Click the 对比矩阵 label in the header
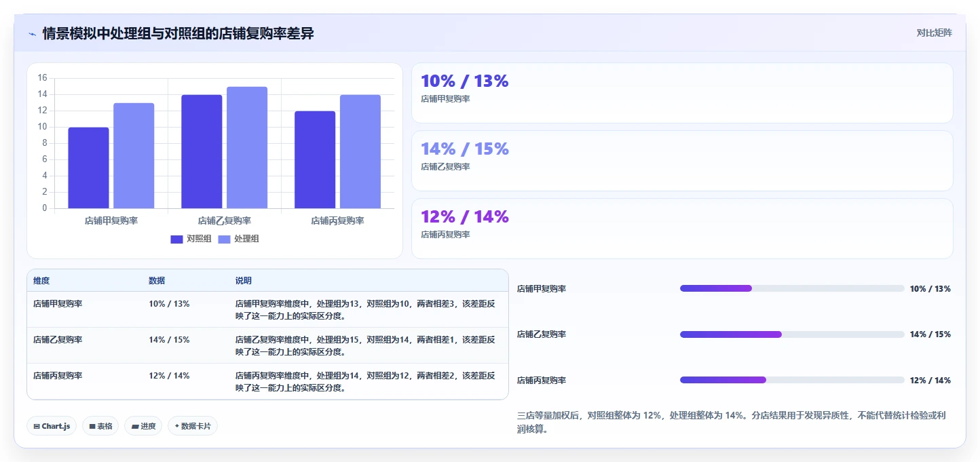 tap(934, 33)
